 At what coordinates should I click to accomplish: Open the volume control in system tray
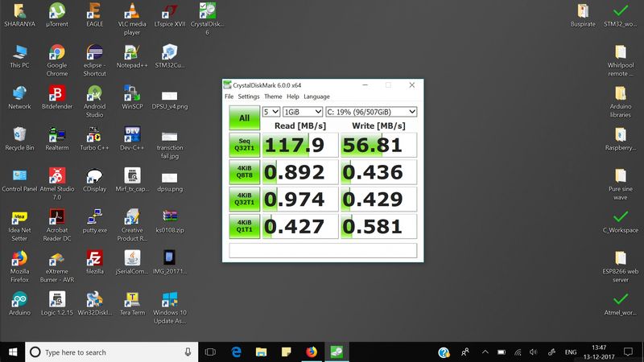click(x=533, y=352)
